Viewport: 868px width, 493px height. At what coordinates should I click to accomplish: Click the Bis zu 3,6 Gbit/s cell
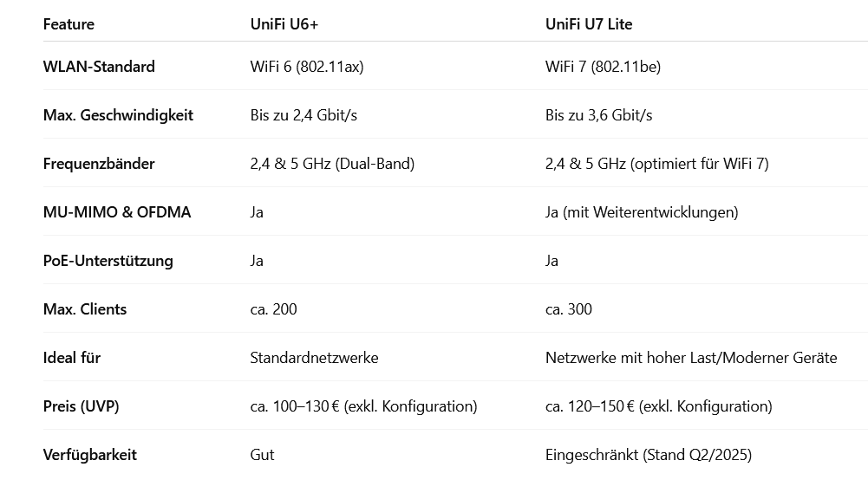coord(598,115)
